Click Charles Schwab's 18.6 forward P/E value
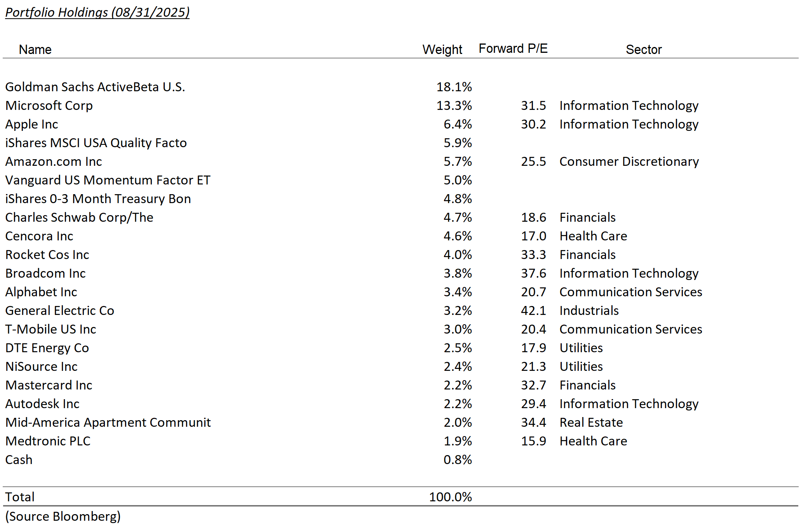Image resolution: width=808 pixels, height=532 pixels. [533, 217]
